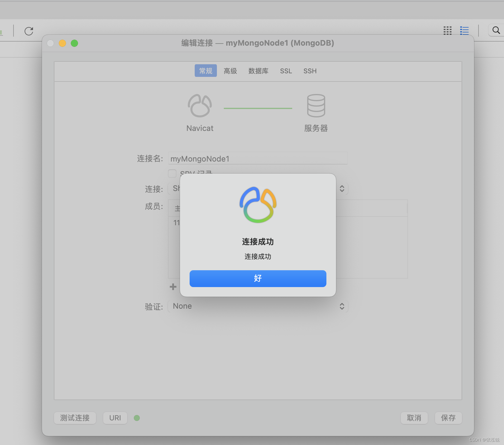
Task: Switch to list view icon
Action: [464, 30]
